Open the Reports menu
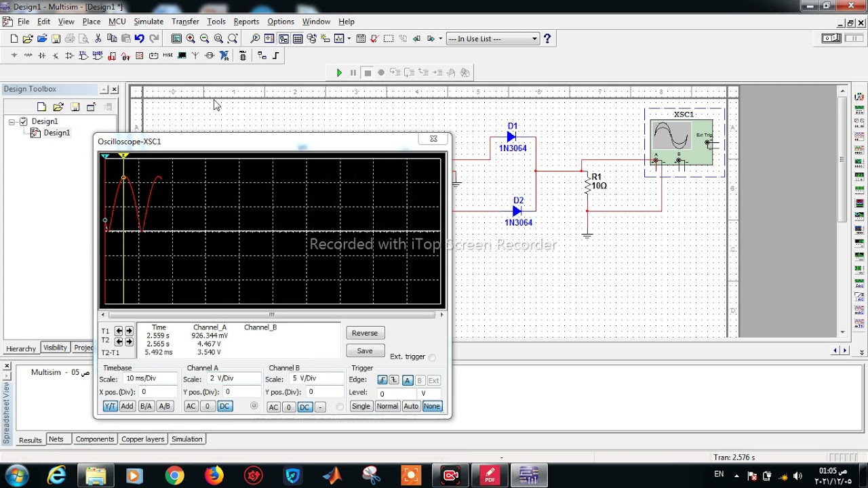868x488 pixels. pyautogui.click(x=246, y=22)
